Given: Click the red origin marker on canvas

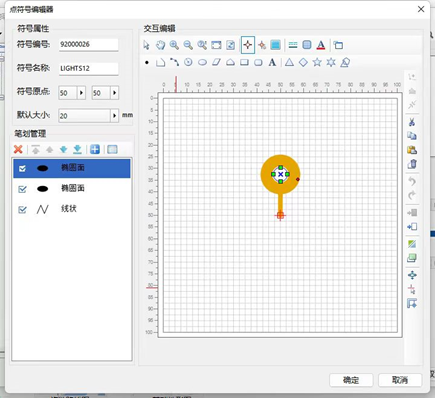Looking at the screenshot, I should [280, 216].
